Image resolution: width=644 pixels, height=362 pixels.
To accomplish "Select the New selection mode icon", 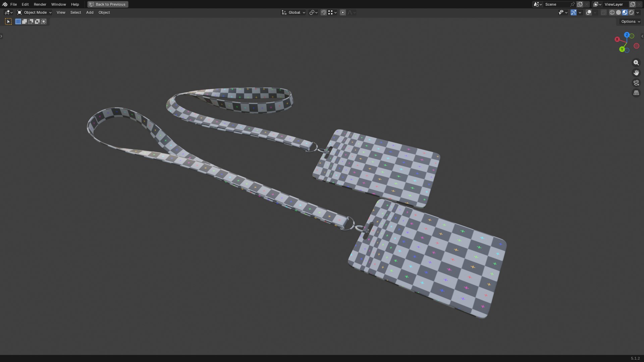I will click(18, 21).
